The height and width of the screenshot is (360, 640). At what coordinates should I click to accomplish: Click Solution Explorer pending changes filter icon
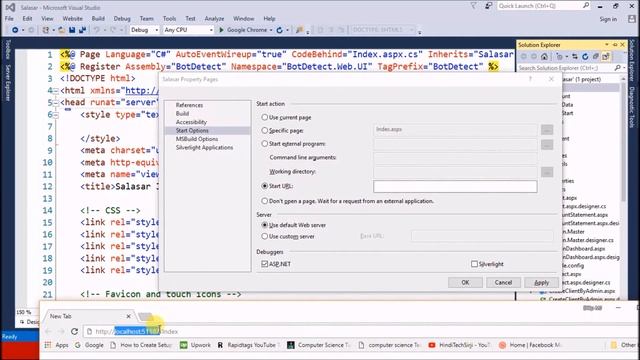coord(560,56)
